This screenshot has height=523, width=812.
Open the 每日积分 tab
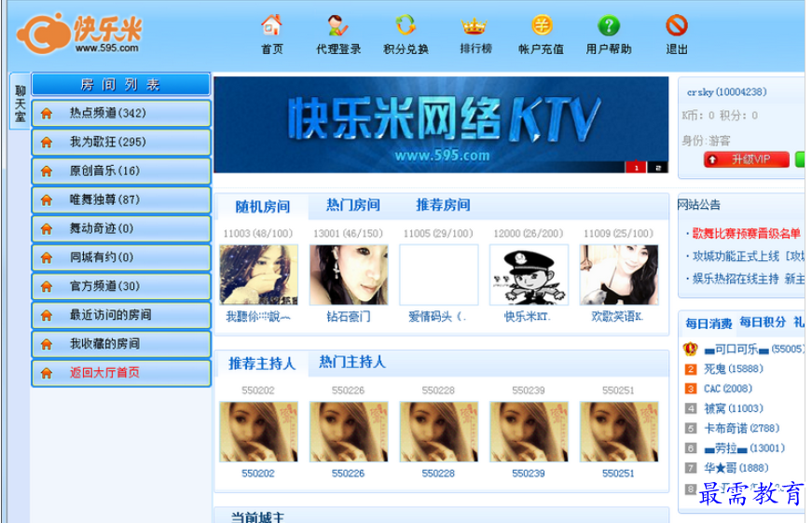tap(763, 322)
